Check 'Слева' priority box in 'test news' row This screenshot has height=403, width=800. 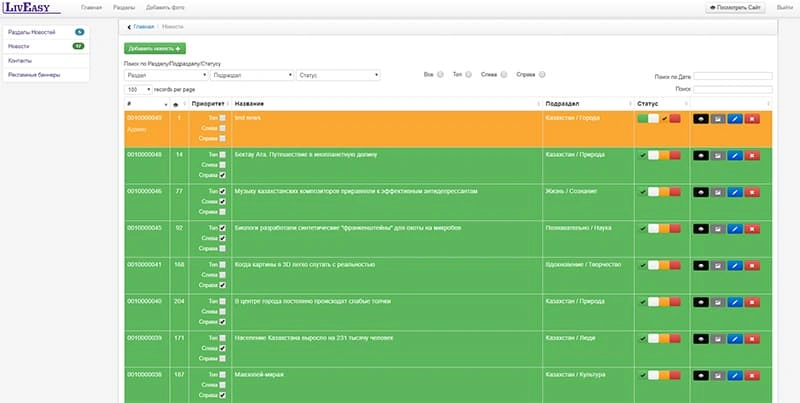click(x=222, y=129)
